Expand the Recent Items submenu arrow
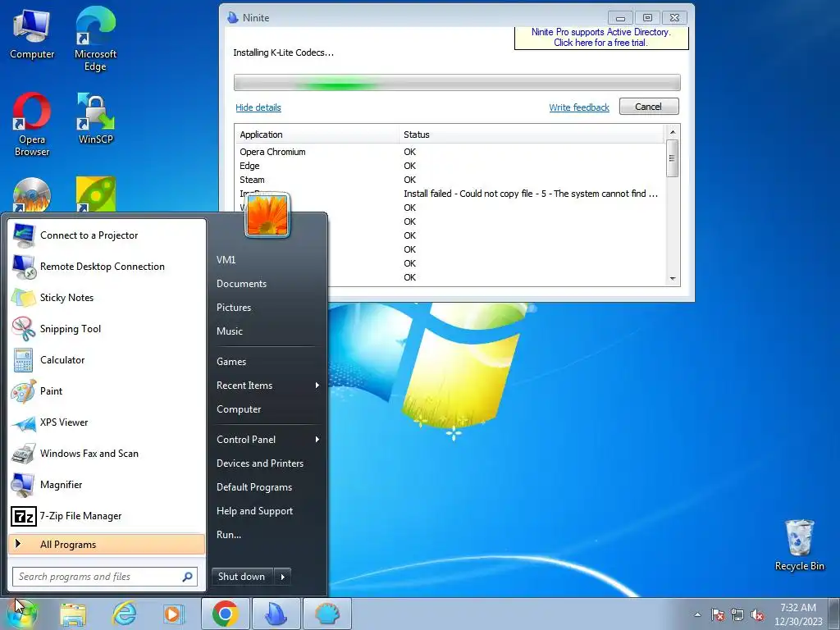 click(x=317, y=386)
